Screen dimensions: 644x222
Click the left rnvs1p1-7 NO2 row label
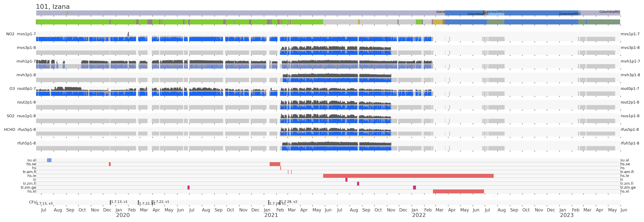point(26,34)
